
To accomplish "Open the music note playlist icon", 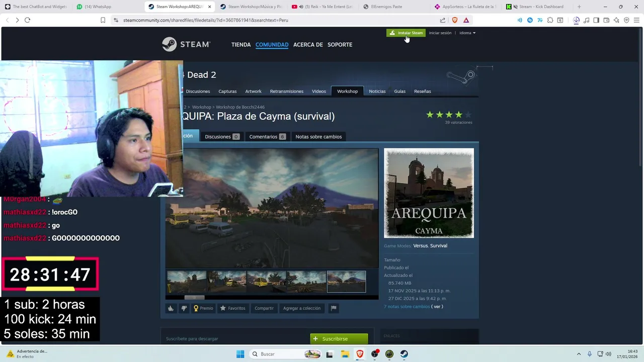I will pyautogui.click(x=587, y=20).
